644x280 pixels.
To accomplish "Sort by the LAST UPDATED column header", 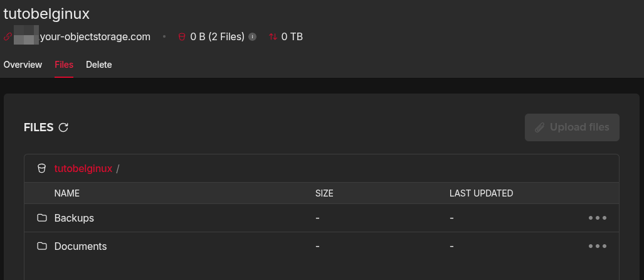I will click(482, 193).
